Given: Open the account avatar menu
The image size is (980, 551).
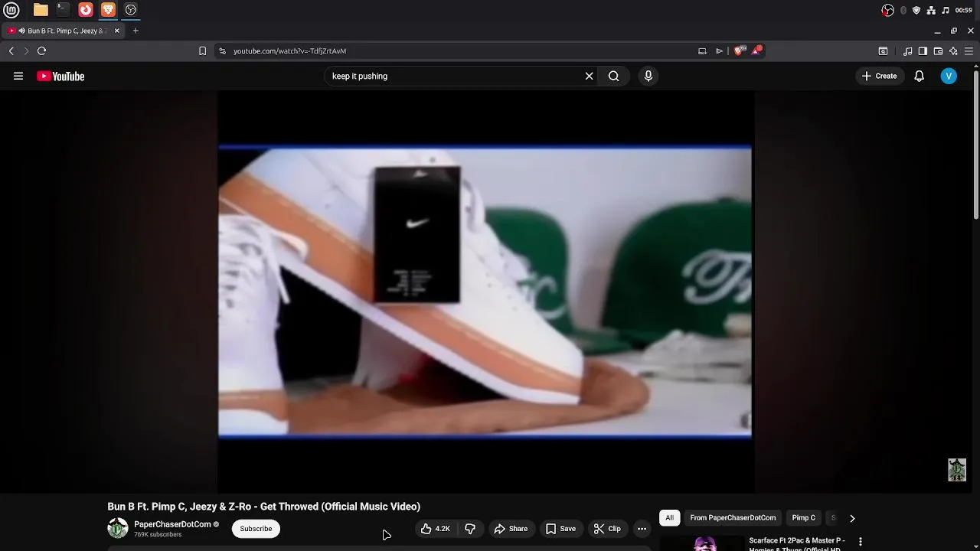Looking at the screenshot, I should click(x=949, y=76).
